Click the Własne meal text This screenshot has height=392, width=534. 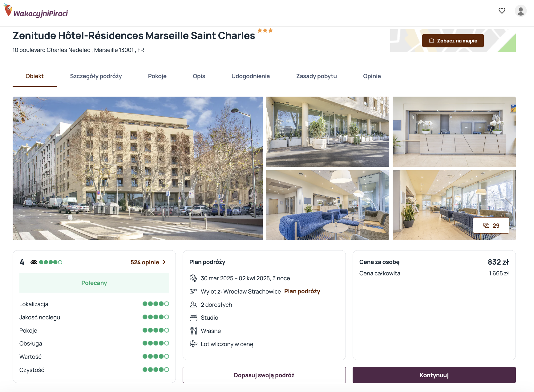click(x=211, y=331)
